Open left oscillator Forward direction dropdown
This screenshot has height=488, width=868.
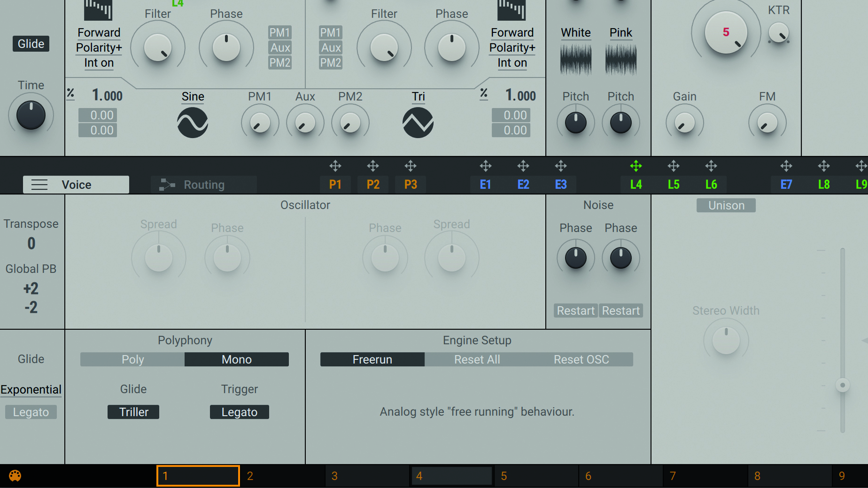99,32
